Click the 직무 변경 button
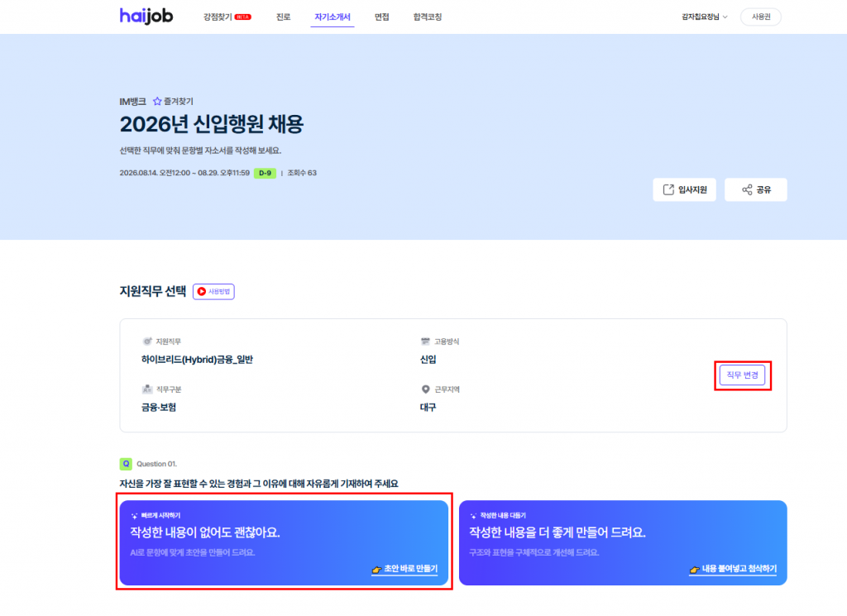 coord(742,375)
